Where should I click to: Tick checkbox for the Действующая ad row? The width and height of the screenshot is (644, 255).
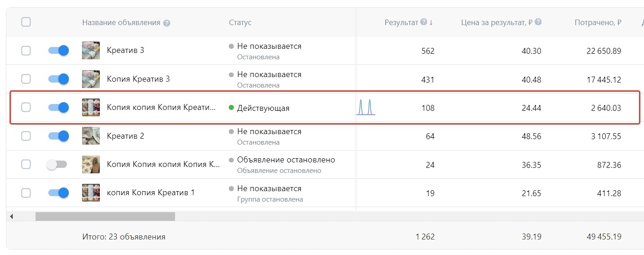click(x=26, y=108)
